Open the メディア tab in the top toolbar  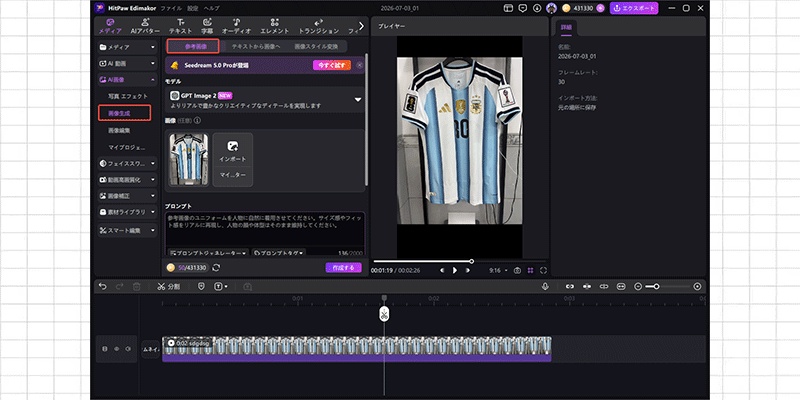tap(110, 26)
